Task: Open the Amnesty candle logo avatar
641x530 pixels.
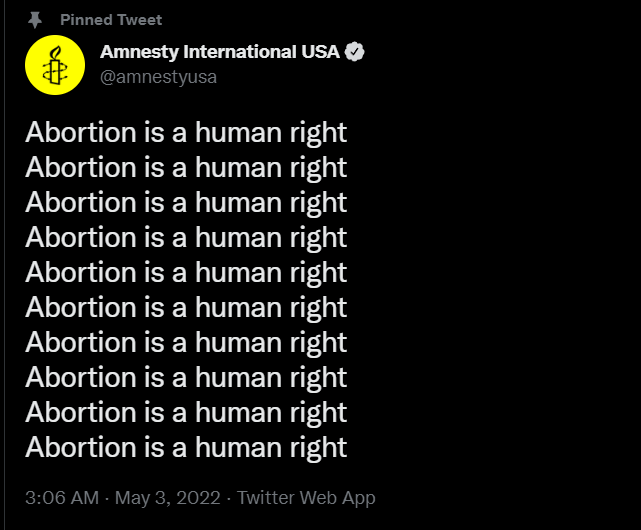Action: point(55,65)
